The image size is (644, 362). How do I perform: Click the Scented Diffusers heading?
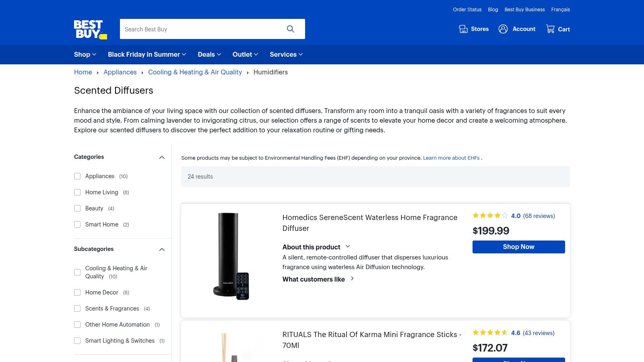[114, 90]
